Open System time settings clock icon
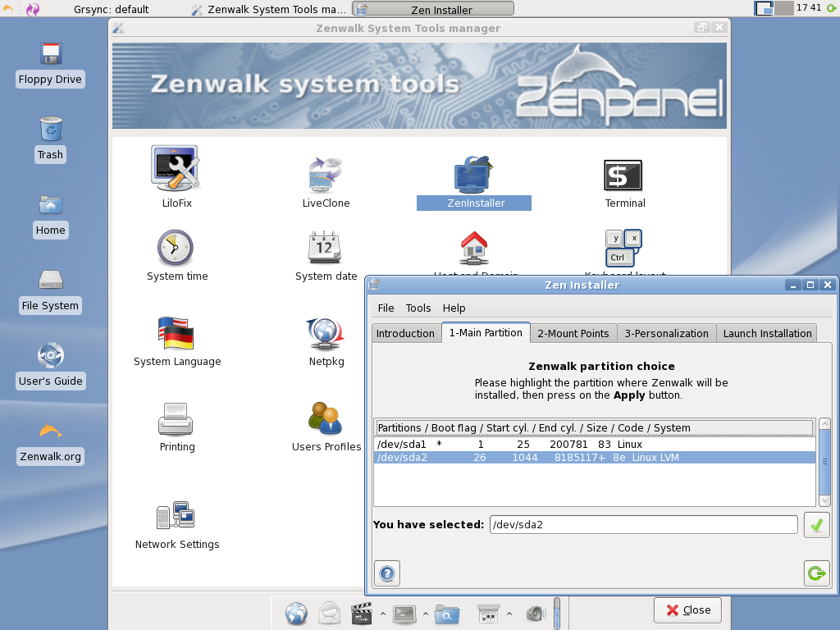 coord(176,248)
